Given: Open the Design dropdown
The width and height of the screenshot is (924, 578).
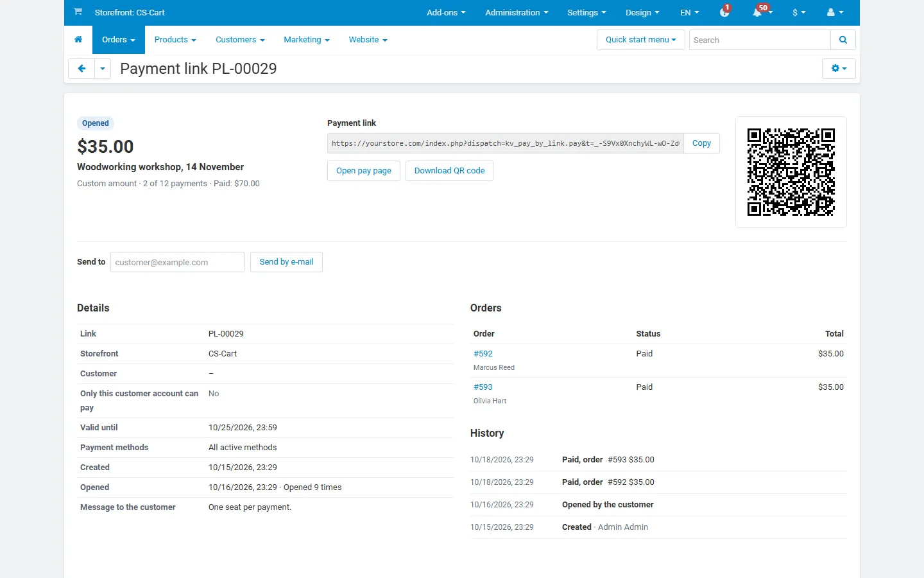Looking at the screenshot, I should (x=642, y=12).
